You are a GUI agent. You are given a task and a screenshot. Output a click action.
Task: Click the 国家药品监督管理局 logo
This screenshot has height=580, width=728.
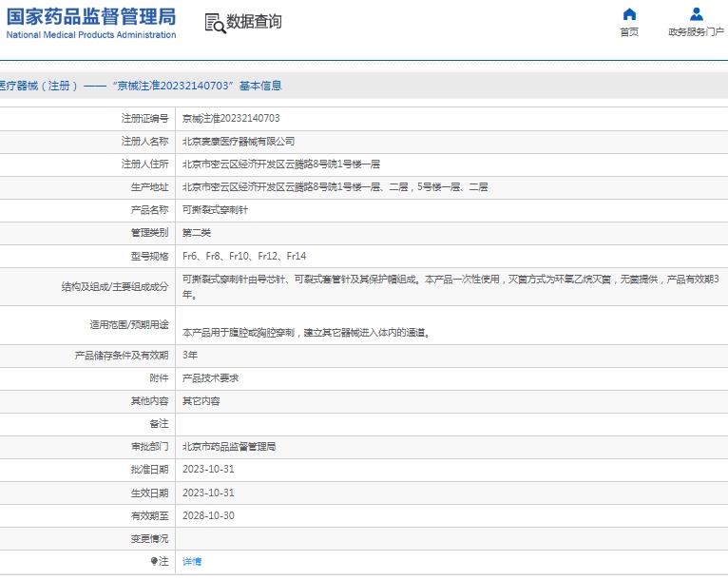click(x=91, y=17)
